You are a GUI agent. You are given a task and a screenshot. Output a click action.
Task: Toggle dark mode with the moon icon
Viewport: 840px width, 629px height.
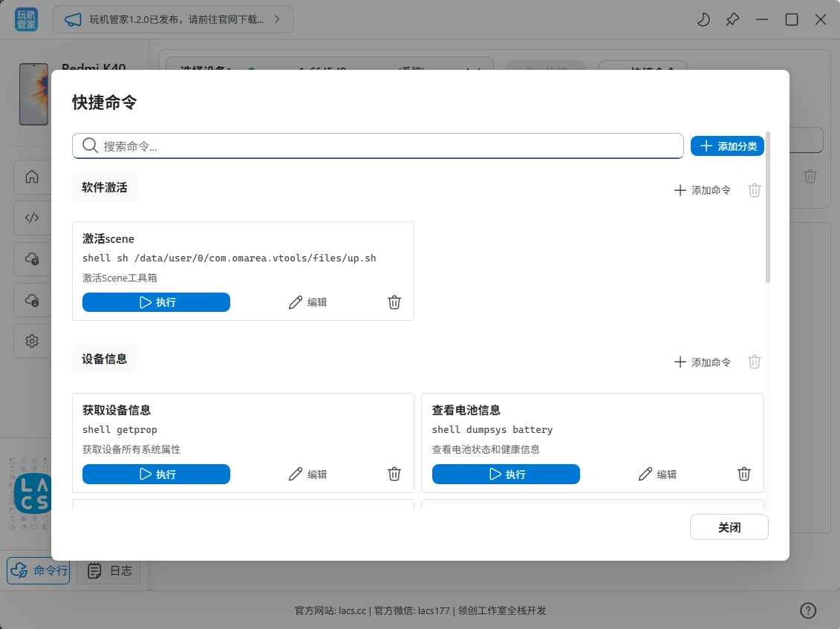coord(703,20)
